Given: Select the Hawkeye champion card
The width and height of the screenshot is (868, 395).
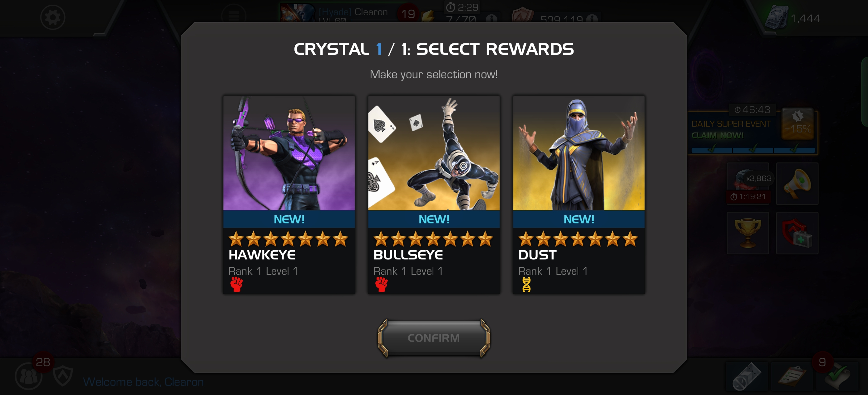Looking at the screenshot, I should [289, 195].
